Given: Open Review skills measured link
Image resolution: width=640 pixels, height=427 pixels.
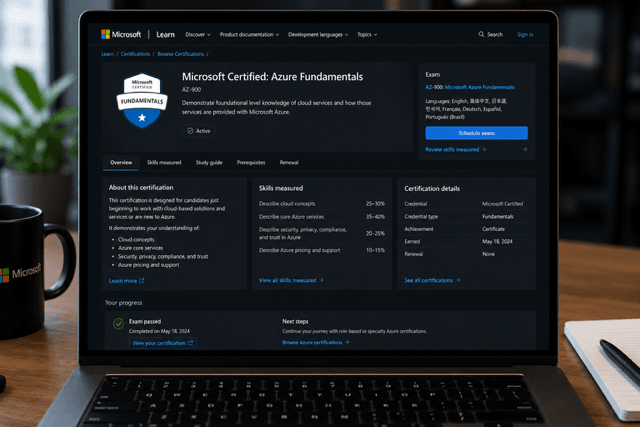Looking at the screenshot, I should click(456, 149).
